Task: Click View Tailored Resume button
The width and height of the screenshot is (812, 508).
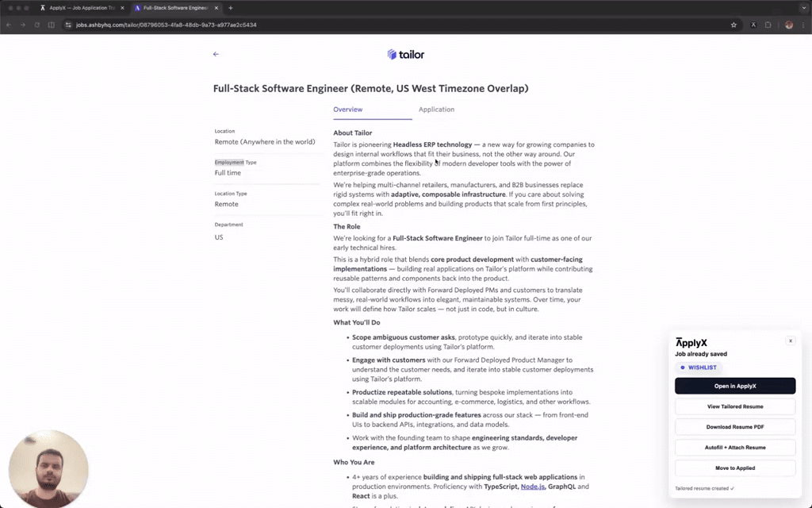Action: click(735, 406)
